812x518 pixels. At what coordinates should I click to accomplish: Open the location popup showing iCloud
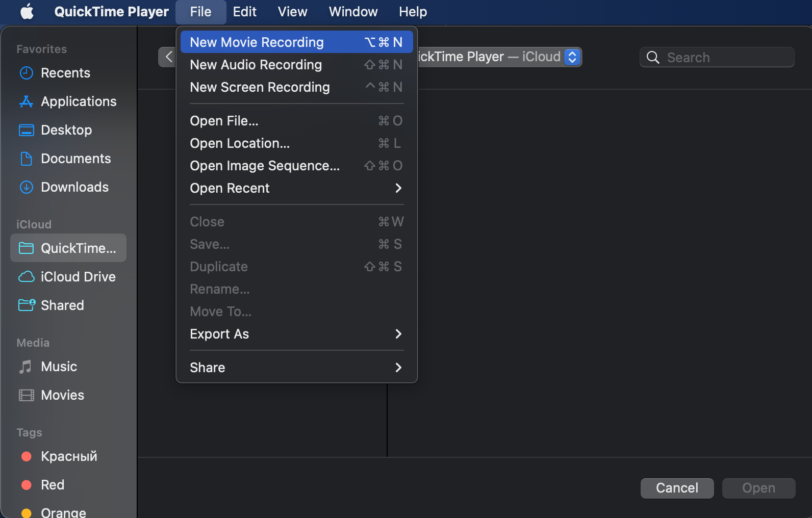pyautogui.click(x=572, y=57)
